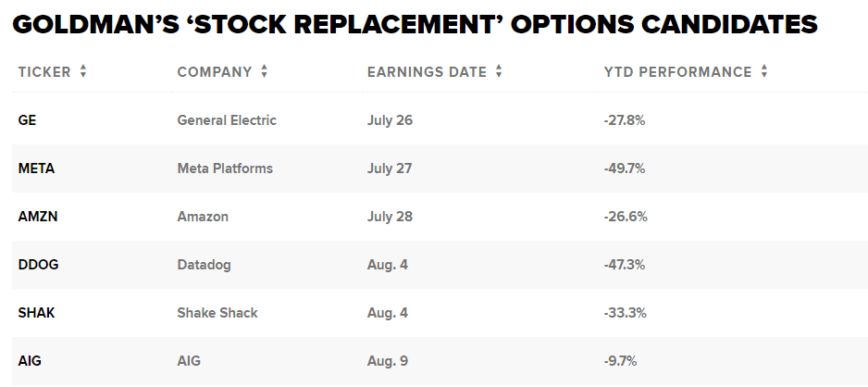Screen dimensions: 868x387
Task: Select Datadog's Aug. 4 earnings date
Action: click(x=388, y=265)
